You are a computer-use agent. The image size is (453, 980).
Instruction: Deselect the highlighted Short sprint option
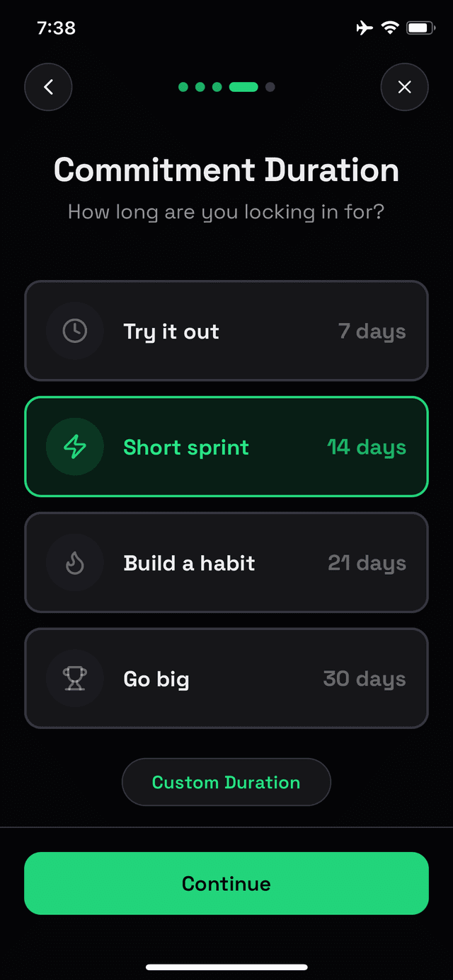pos(226,447)
